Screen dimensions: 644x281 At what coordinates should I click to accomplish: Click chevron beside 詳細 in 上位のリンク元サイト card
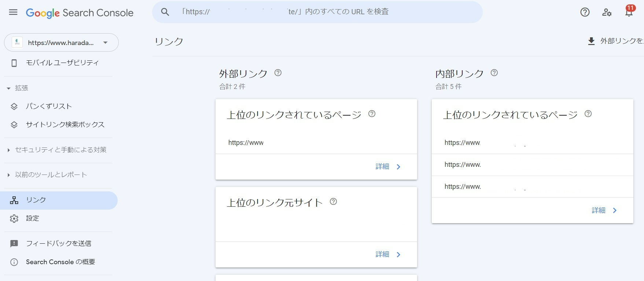click(398, 255)
